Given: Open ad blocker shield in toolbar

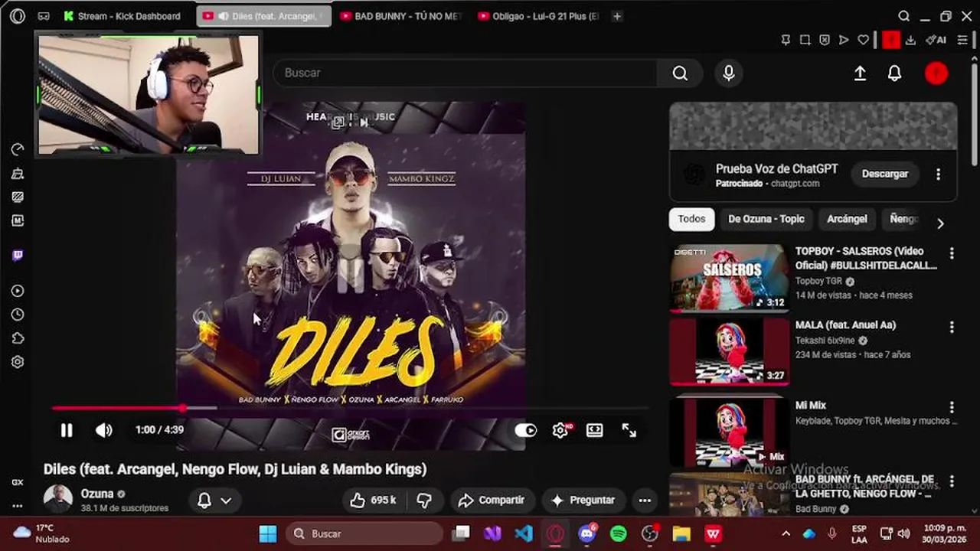Looking at the screenshot, I should coord(825,40).
